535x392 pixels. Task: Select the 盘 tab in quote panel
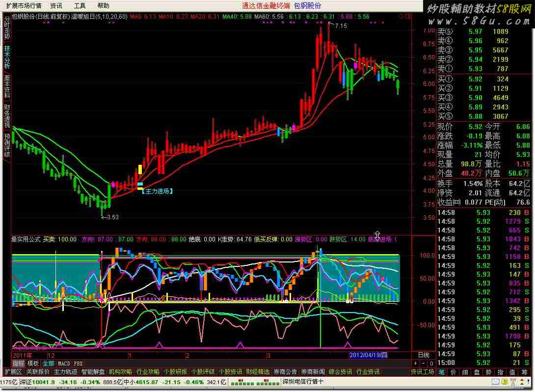coord(477,372)
